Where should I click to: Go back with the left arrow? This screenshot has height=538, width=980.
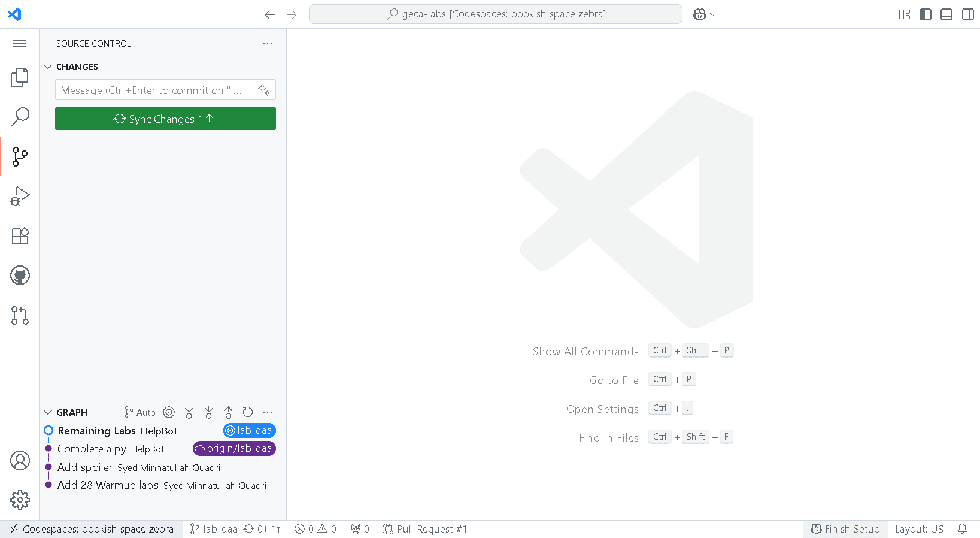pyautogui.click(x=269, y=14)
